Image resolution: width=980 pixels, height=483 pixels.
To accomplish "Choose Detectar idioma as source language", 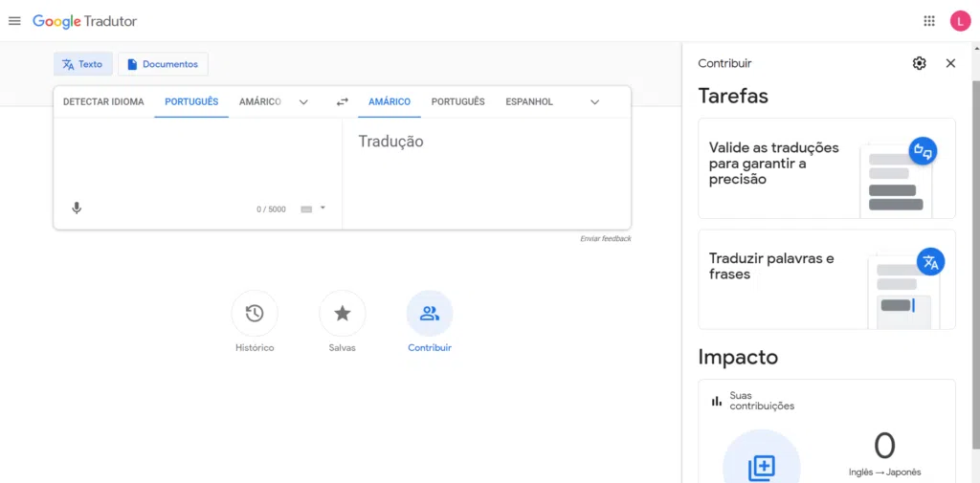I will (x=103, y=101).
